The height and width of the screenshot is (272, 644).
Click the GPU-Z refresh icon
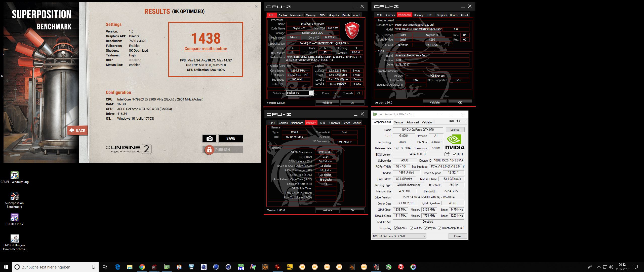pos(458,121)
